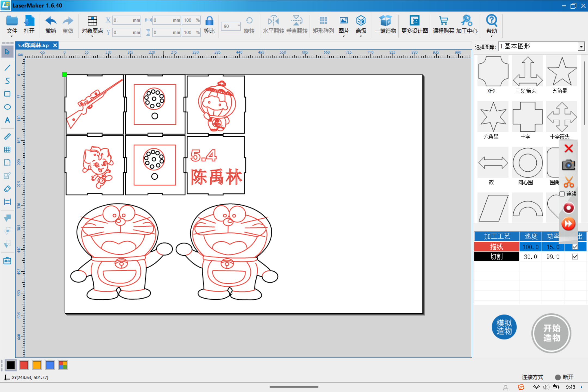Open the Wi-Fi tray icon
This screenshot has height=392, width=588.
(x=536, y=387)
